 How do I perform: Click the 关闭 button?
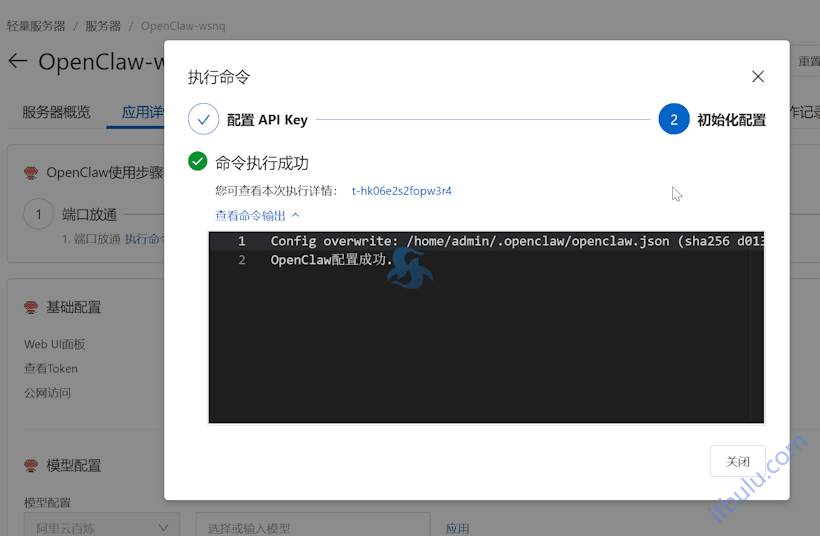(x=737, y=461)
